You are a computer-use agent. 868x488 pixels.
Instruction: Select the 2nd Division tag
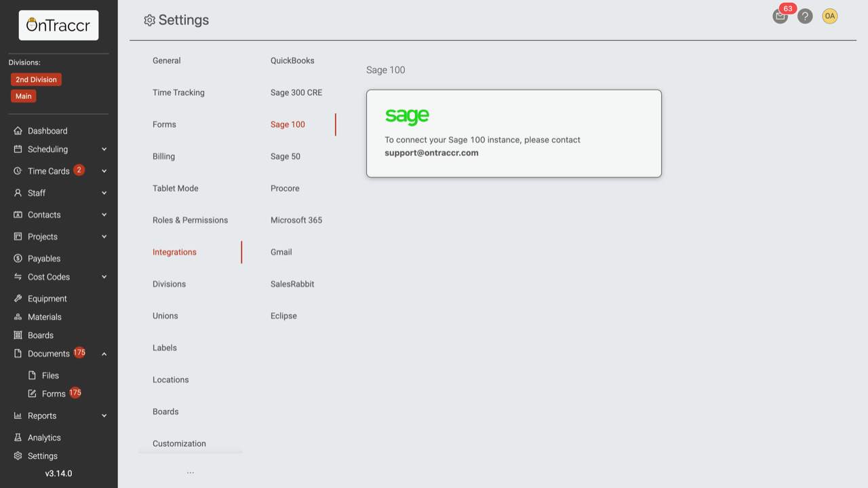(x=36, y=79)
